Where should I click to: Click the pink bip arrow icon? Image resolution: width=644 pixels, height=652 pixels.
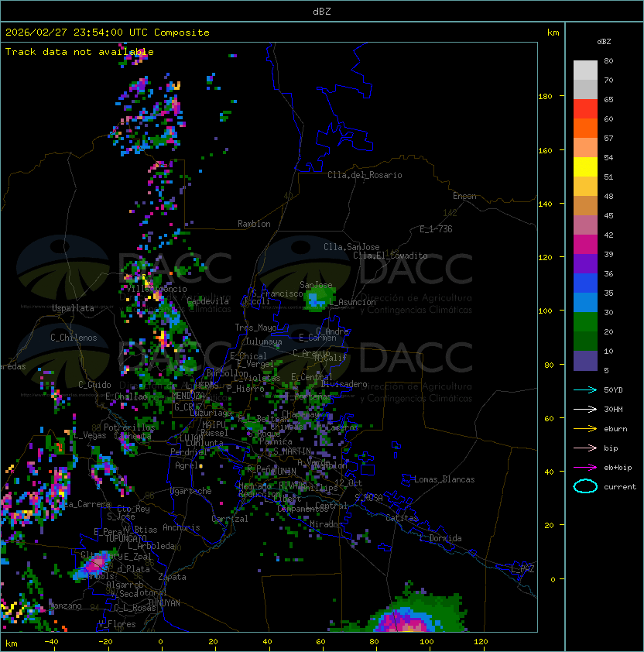[585, 448]
